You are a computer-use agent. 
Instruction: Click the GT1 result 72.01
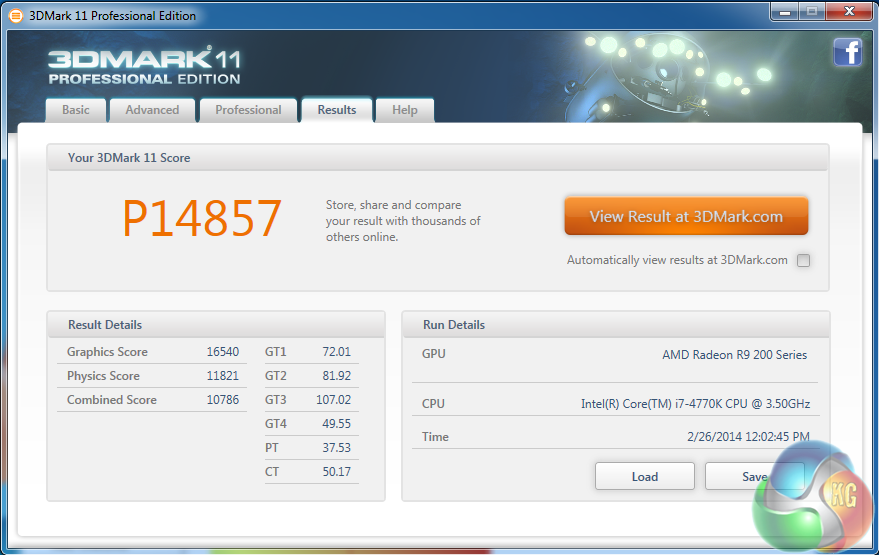[x=336, y=352]
